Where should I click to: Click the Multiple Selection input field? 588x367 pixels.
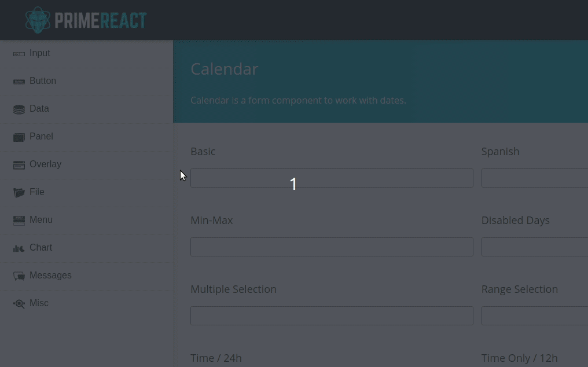tap(332, 315)
